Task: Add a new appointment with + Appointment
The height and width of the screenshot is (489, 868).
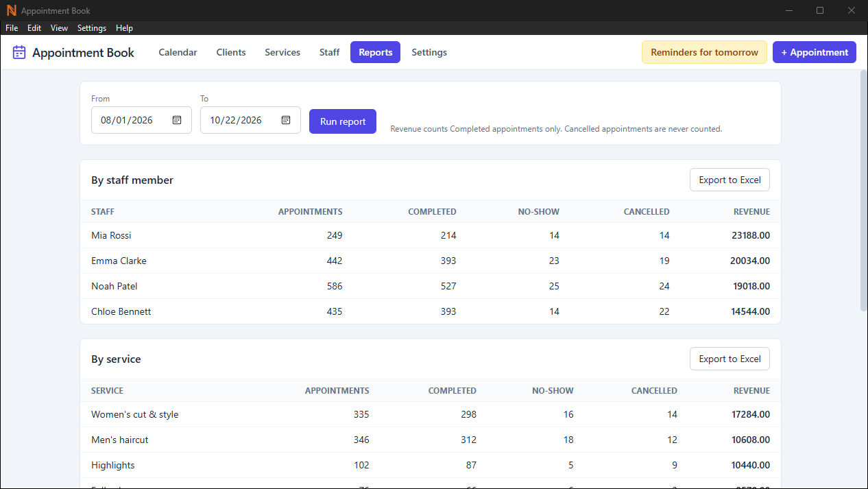Action: (x=815, y=52)
